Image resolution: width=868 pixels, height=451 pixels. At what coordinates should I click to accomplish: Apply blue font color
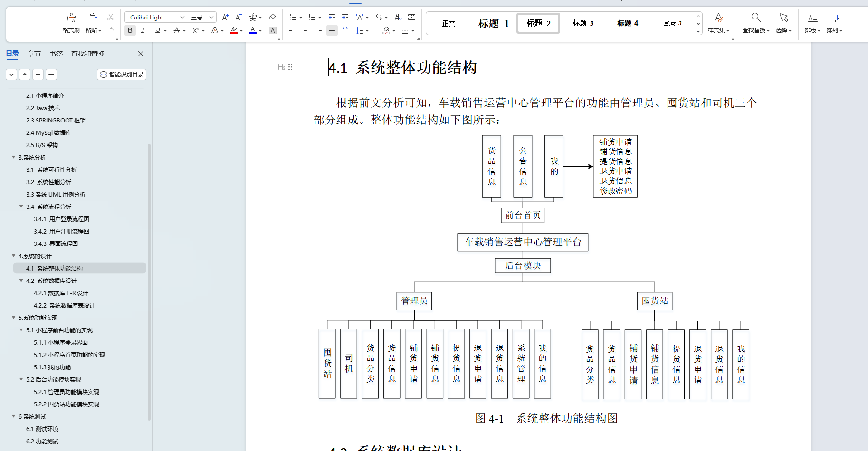253,30
